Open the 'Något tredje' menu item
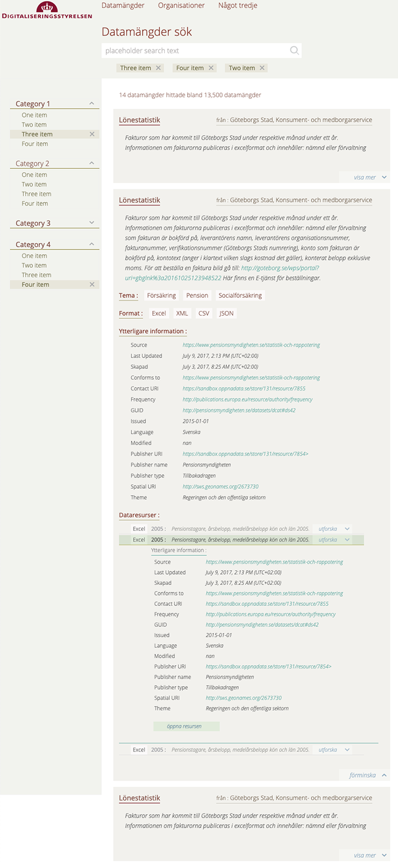398x868 pixels. tap(238, 6)
